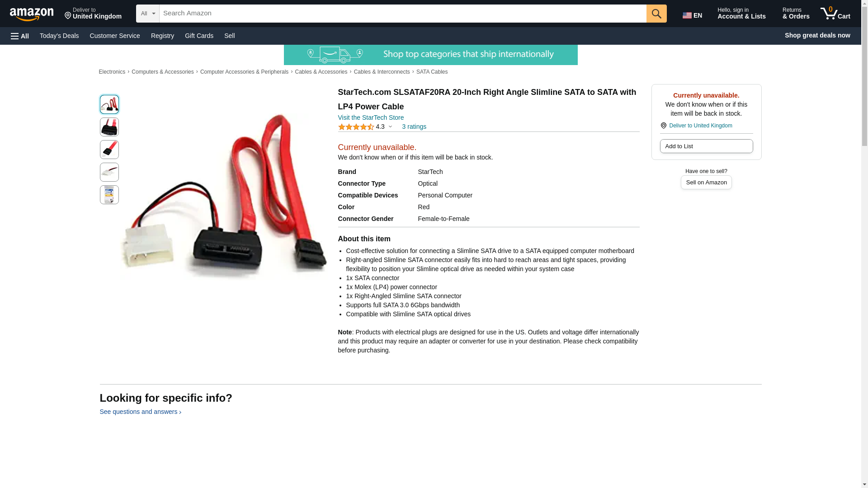
Task: Visit the StarTech Store link
Action: 371,117
